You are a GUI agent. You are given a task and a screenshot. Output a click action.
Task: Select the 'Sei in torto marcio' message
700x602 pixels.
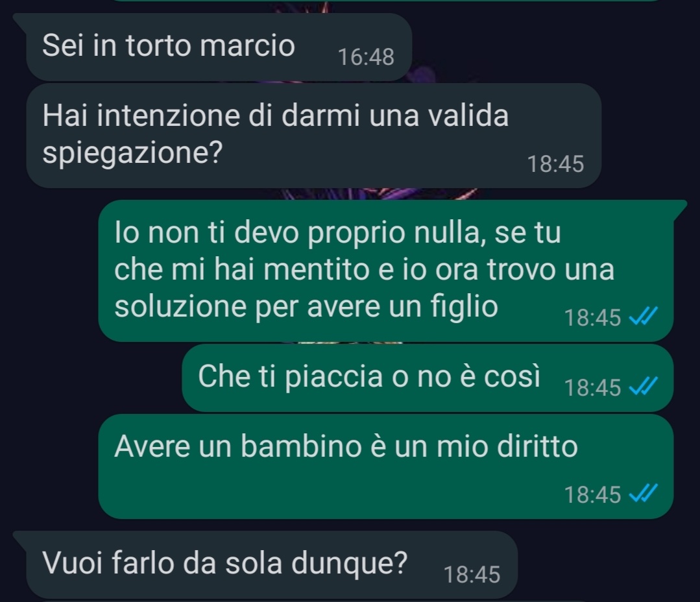tap(219, 47)
